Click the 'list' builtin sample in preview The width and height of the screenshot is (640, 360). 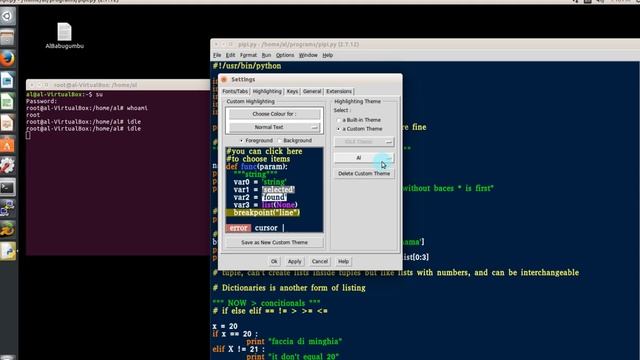(268, 205)
